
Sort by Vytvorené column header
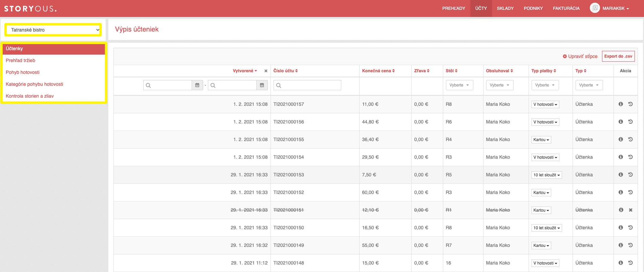pyautogui.click(x=245, y=71)
